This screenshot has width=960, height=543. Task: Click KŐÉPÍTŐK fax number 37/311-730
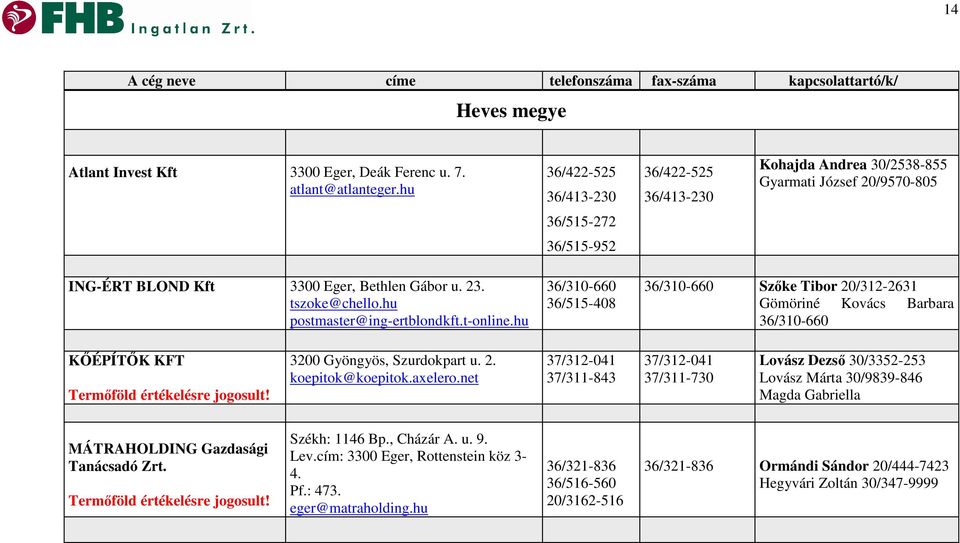point(678,378)
